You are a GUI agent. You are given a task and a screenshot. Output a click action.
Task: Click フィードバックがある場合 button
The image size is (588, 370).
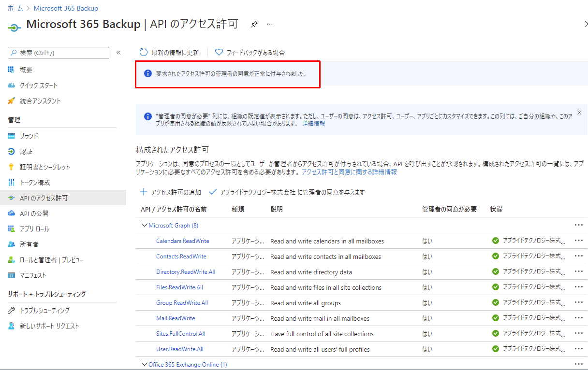[250, 52]
